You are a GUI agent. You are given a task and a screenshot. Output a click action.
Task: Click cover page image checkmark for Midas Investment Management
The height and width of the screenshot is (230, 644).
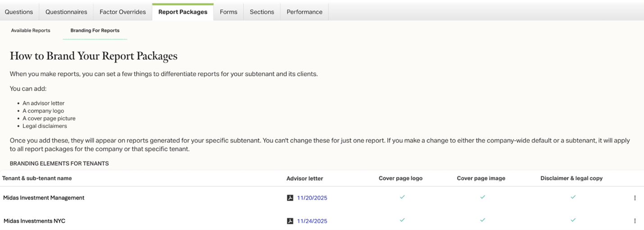[x=482, y=197]
